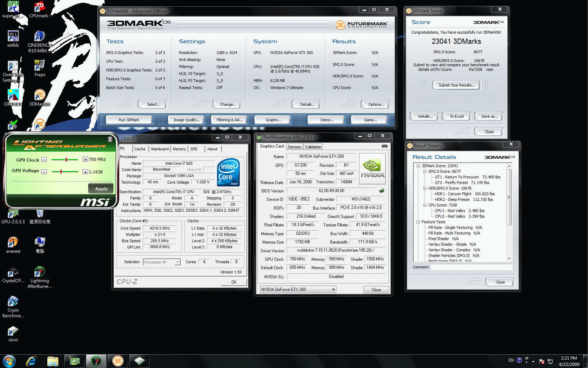Export score with To Excel button

(x=456, y=116)
